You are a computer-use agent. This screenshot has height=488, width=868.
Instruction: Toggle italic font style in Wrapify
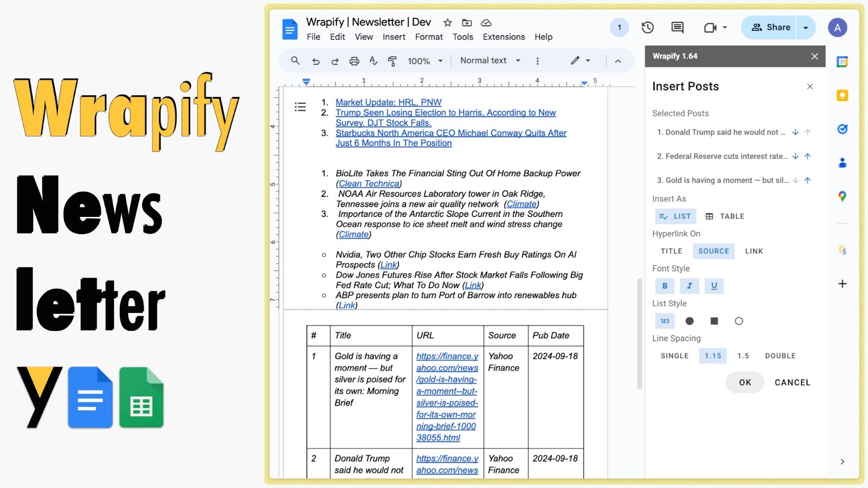click(690, 286)
